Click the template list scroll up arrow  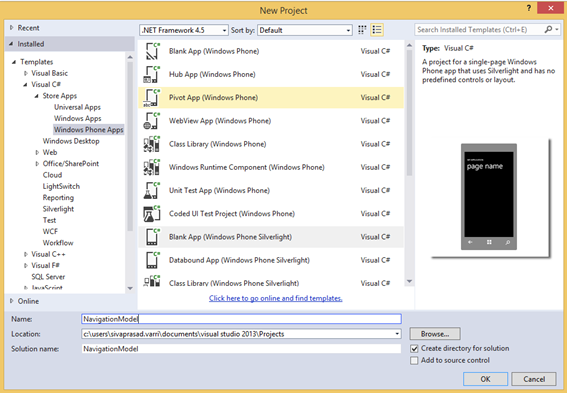click(x=409, y=45)
